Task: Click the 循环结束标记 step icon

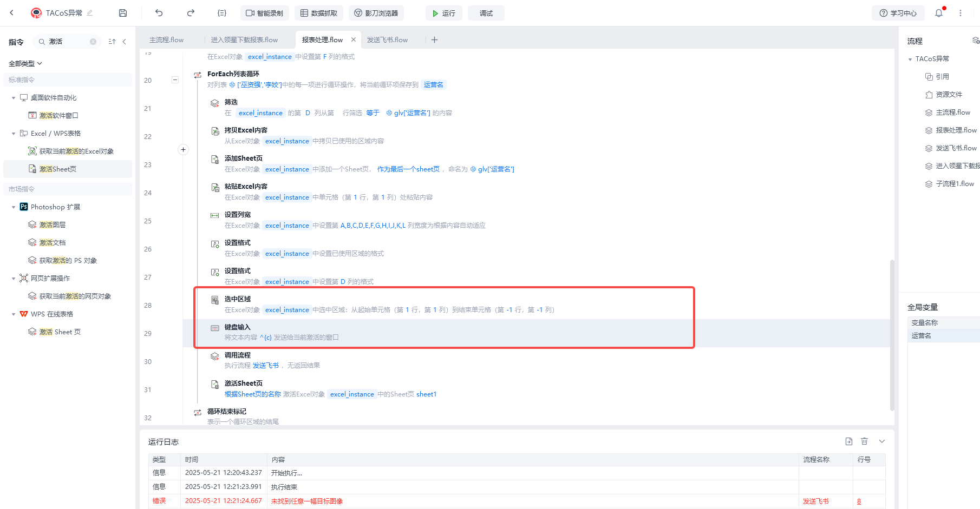Action: (198, 412)
